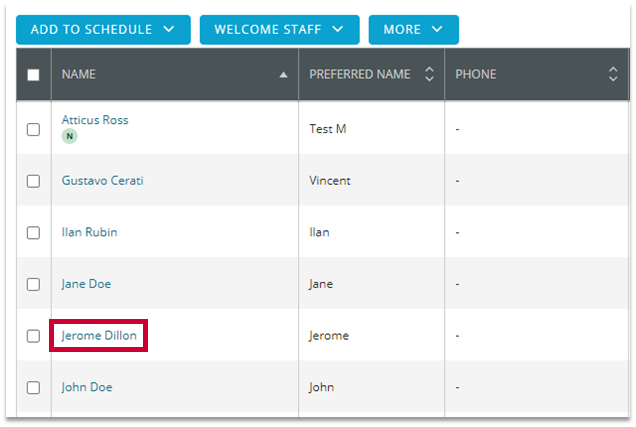This screenshot has height=427, width=636.
Task: Click the Name column sort arrow
Action: tap(283, 75)
